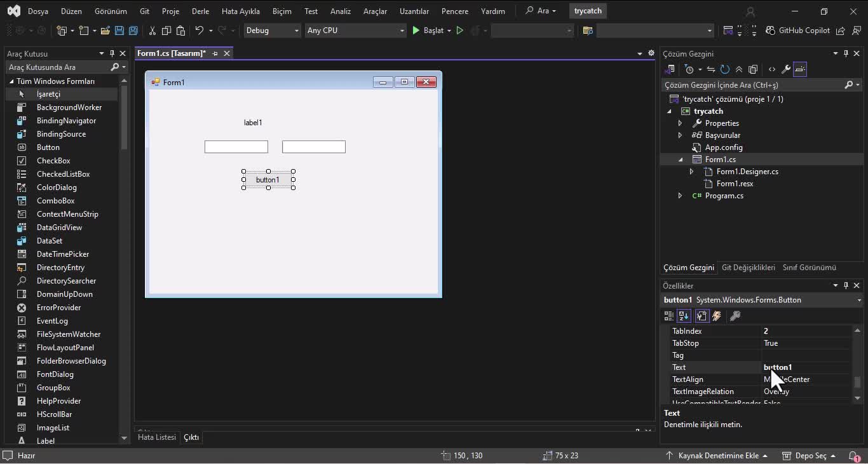Click Solution Explorer's Sync with Active Document icon
This screenshot has width=868, height=464.
[711, 69]
